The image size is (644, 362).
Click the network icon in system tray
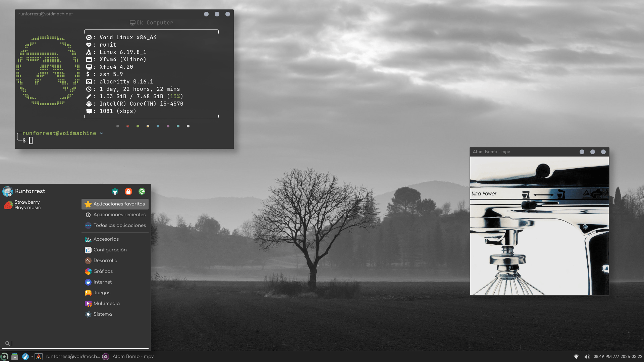click(576, 357)
